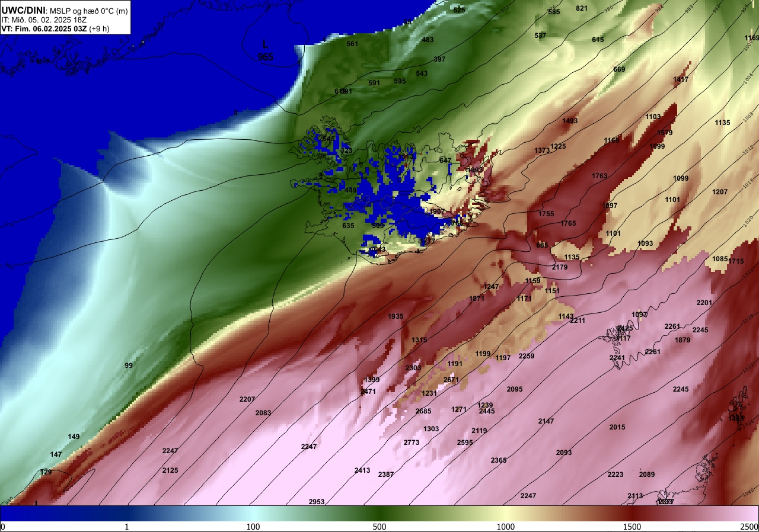
Task: Click the map value 2201
Action: [x=704, y=303]
